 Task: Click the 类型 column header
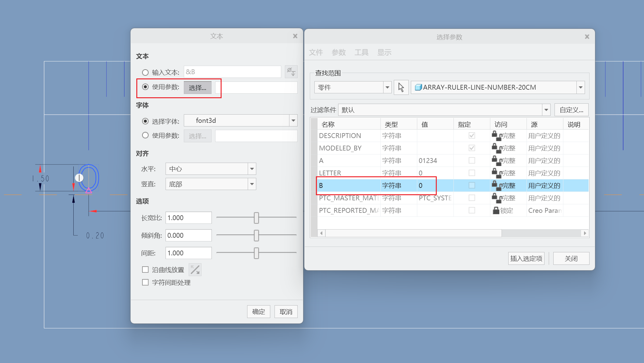click(x=399, y=124)
